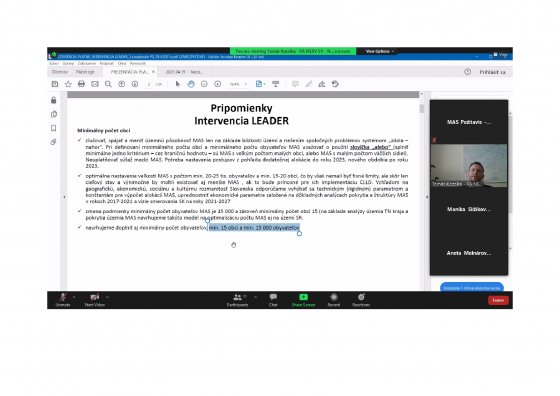Activate the Hand pan tool
The image size is (560, 396).
(x=191, y=84)
